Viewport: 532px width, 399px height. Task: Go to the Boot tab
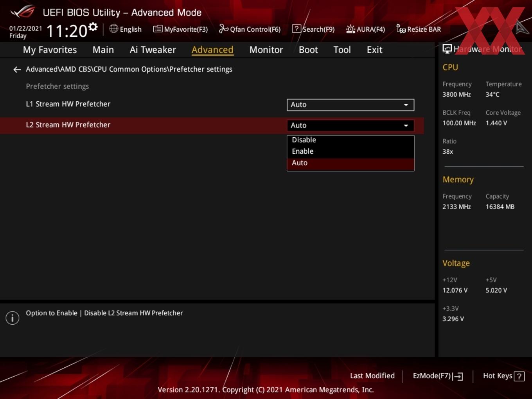point(308,50)
